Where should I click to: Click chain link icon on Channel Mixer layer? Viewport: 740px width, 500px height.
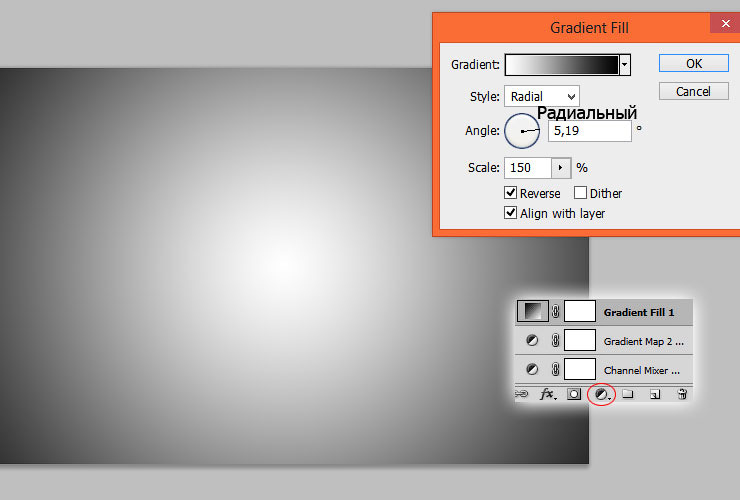[x=555, y=369]
